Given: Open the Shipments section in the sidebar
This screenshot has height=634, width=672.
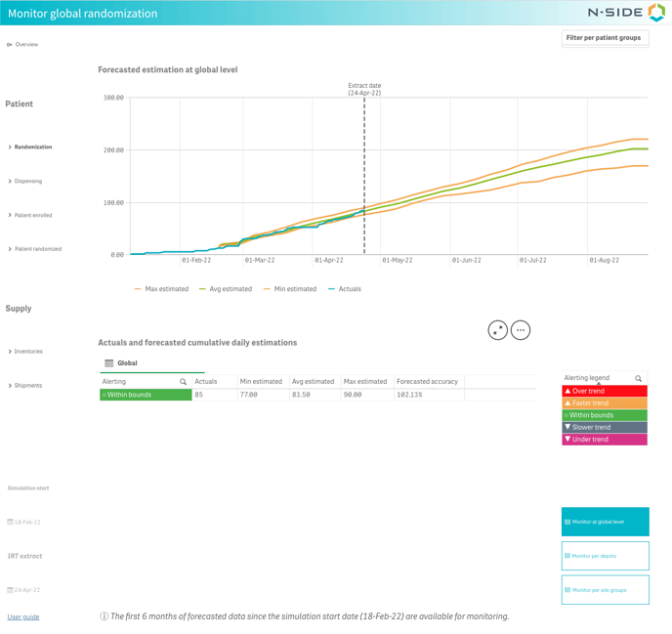Looking at the screenshot, I should (x=27, y=386).
